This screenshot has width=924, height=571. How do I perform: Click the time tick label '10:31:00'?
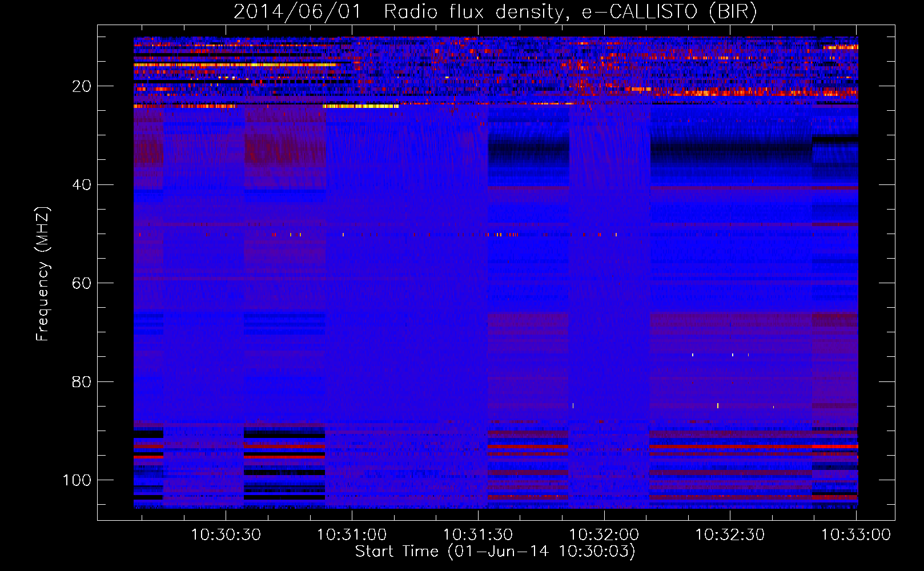pyautogui.click(x=352, y=535)
